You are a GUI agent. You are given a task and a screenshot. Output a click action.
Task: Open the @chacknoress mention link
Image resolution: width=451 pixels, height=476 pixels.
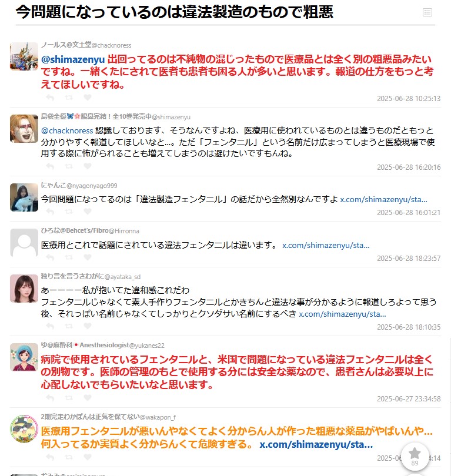[x=67, y=130]
